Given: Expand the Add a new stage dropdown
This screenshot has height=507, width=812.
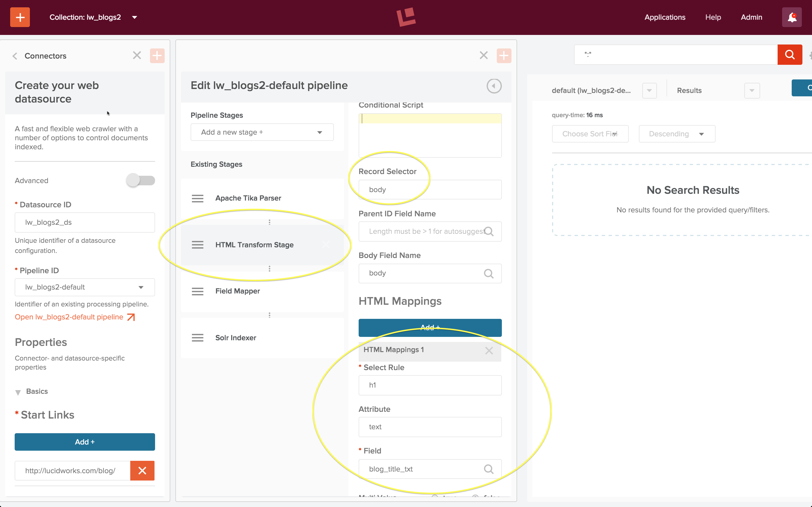Looking at the screenshot, I should (262, 132).
